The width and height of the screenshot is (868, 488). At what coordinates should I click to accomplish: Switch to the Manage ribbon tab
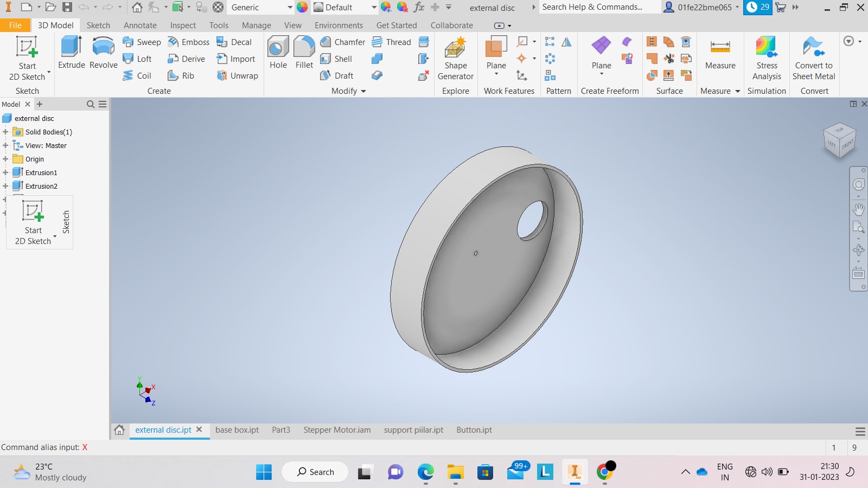tap(257, 25)
